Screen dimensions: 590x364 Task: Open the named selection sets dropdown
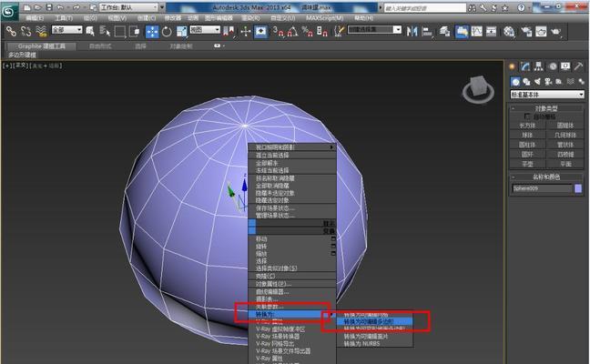coord(374,29)
